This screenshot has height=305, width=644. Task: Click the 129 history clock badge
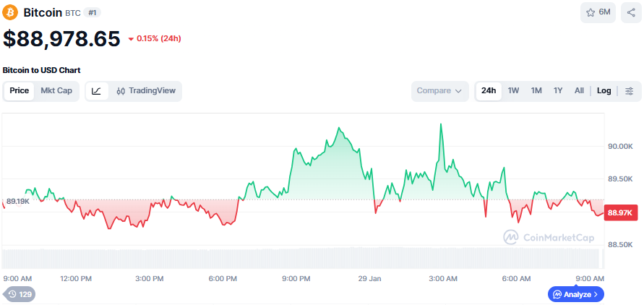click(x=20, y=294)
